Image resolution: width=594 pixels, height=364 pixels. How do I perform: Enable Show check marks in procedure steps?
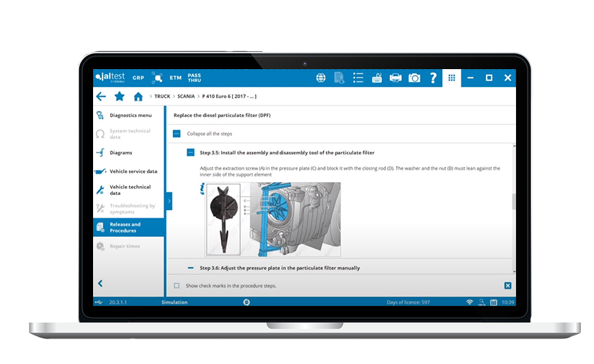pyautogui.click(x=177, y=285)
